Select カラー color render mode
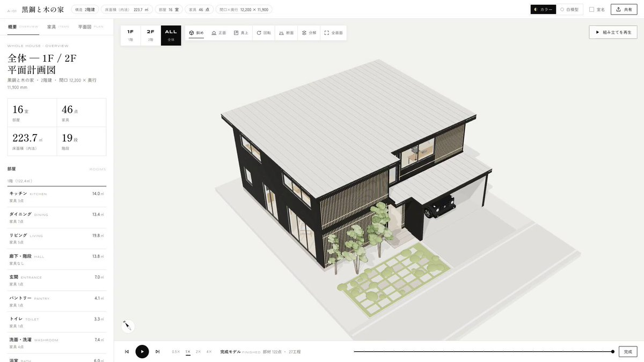Viewport: 644px width, 362px height. tap(543, 9)
